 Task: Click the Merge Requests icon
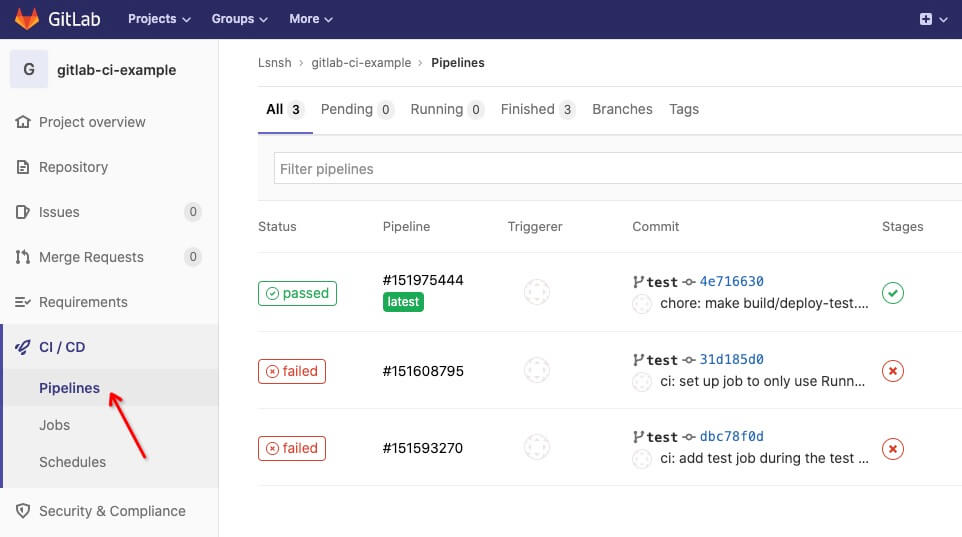click(23, 257)
